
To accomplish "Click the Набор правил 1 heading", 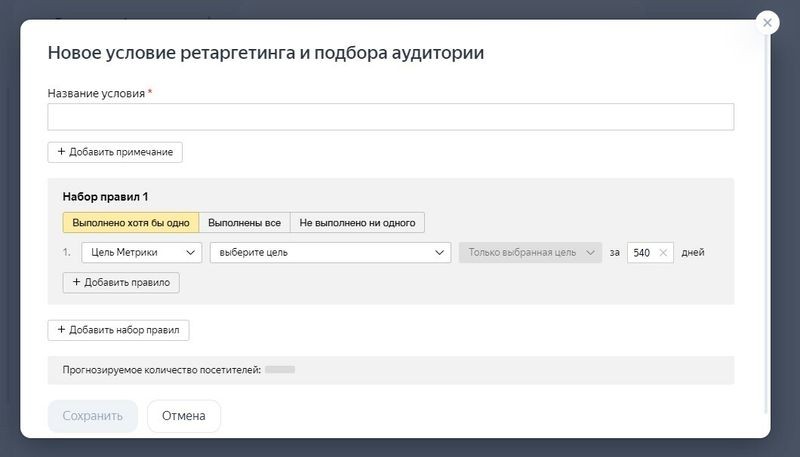I will pyautogui.click(x=105, y=197).
